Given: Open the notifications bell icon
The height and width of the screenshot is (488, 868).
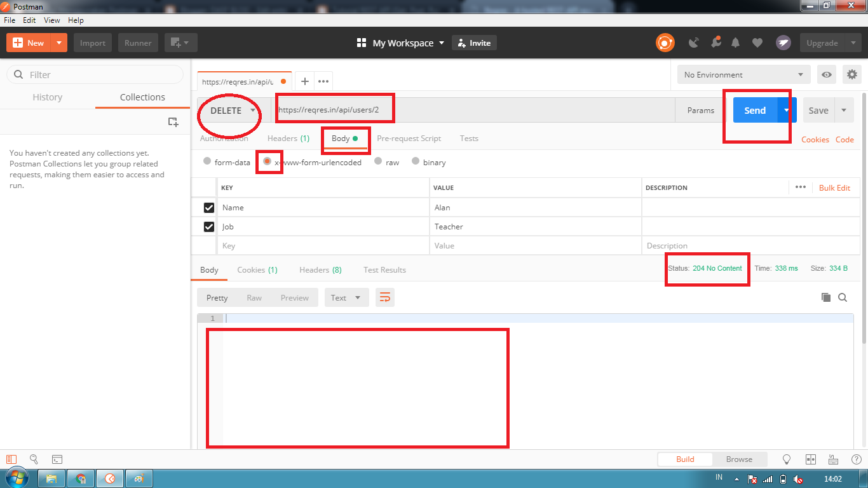Looking at the screenshot, I should tap(736, 42).
